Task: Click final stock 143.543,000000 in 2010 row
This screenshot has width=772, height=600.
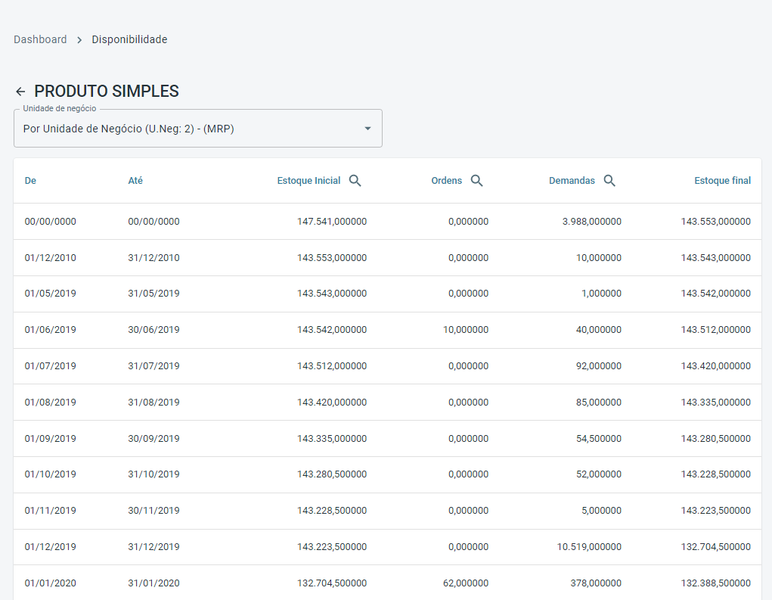Action: (x=716, y=257)
